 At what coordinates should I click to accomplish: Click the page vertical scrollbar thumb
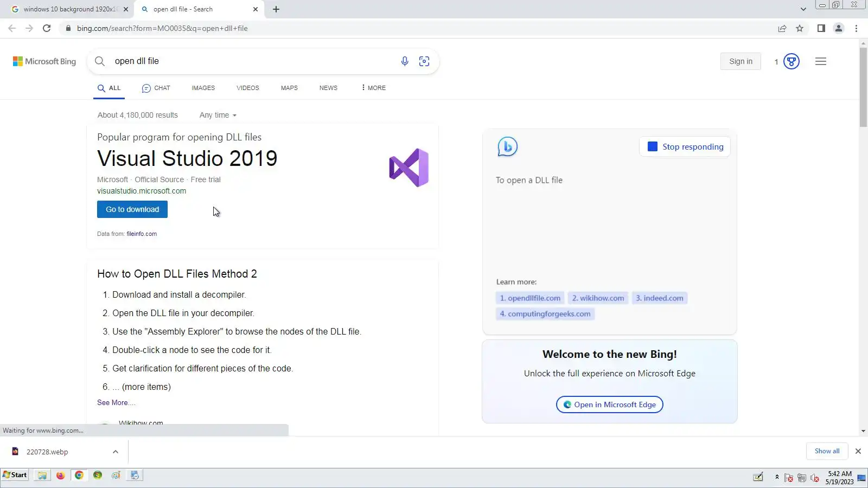point(863,87)
